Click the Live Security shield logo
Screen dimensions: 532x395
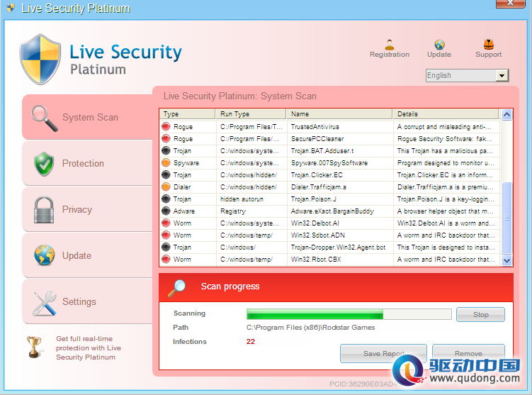tap(40, 59)
